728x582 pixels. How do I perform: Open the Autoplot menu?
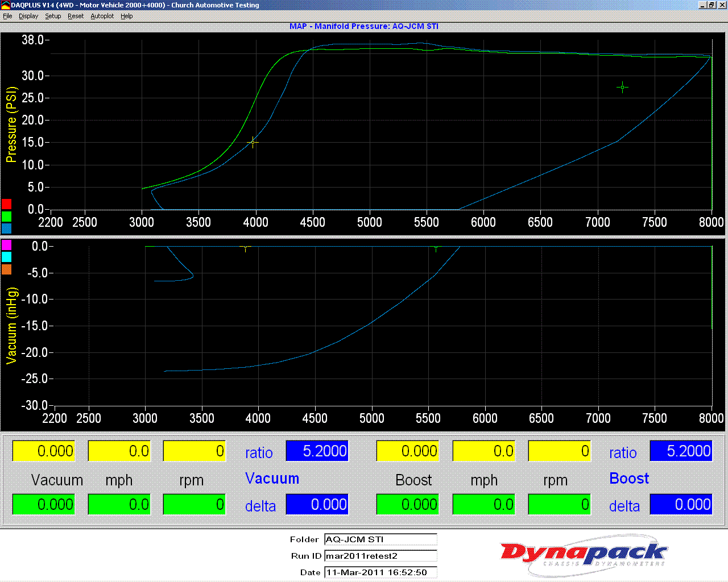(x=102, y=16)
